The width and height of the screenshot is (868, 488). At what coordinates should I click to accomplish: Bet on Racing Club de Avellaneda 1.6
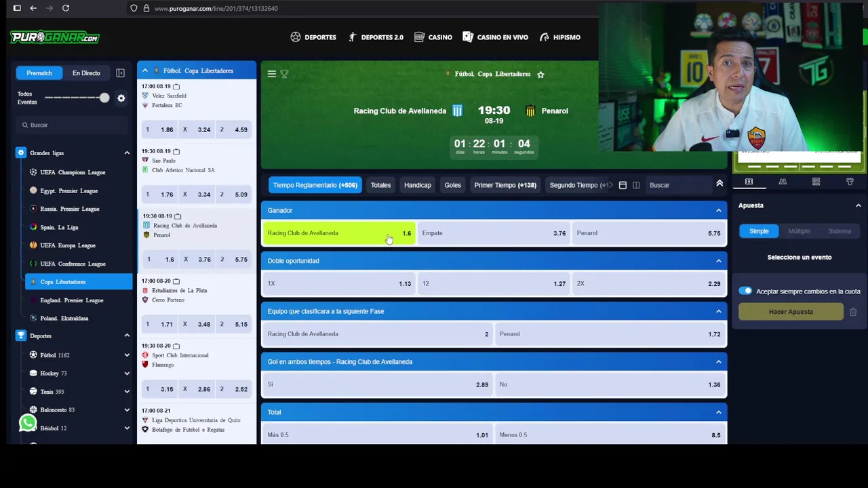point(339,233)
